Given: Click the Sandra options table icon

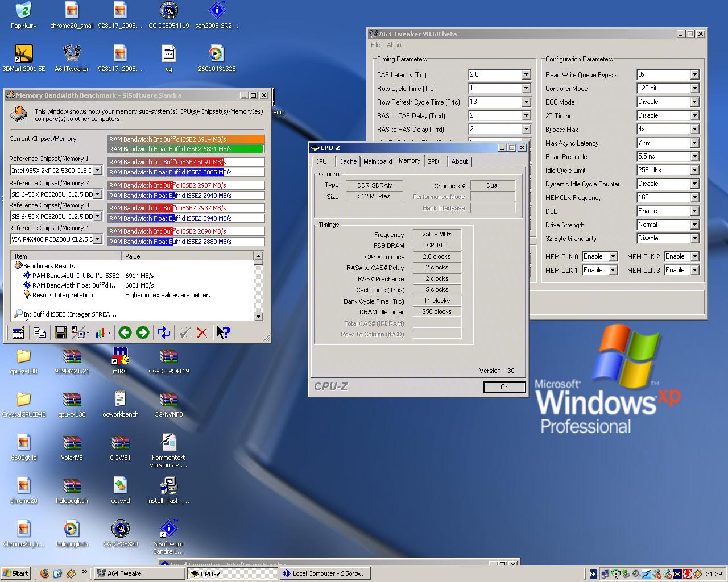Looking at the screenshot, I should click(x=18, y=333).
